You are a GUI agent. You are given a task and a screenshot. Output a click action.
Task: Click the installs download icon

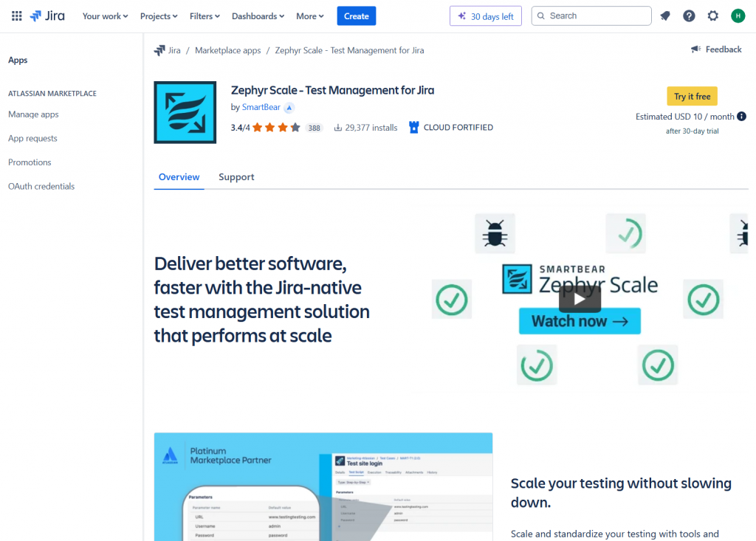[338, 127]
